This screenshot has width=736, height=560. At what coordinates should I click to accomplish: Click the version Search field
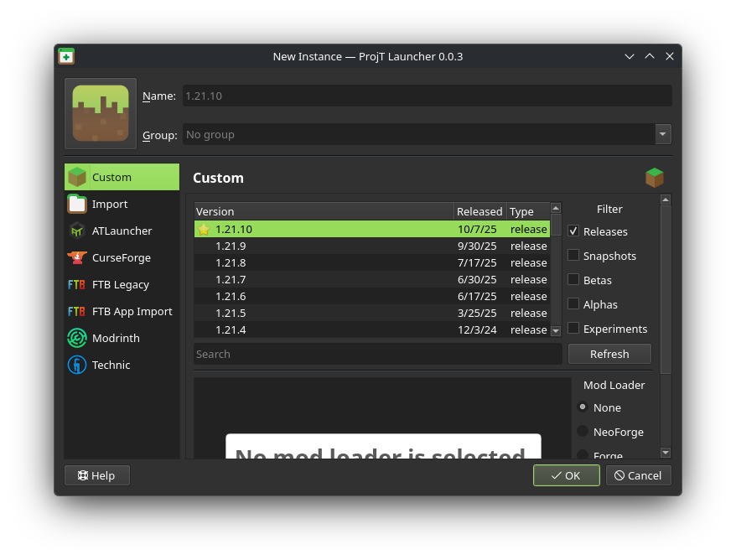377,354
